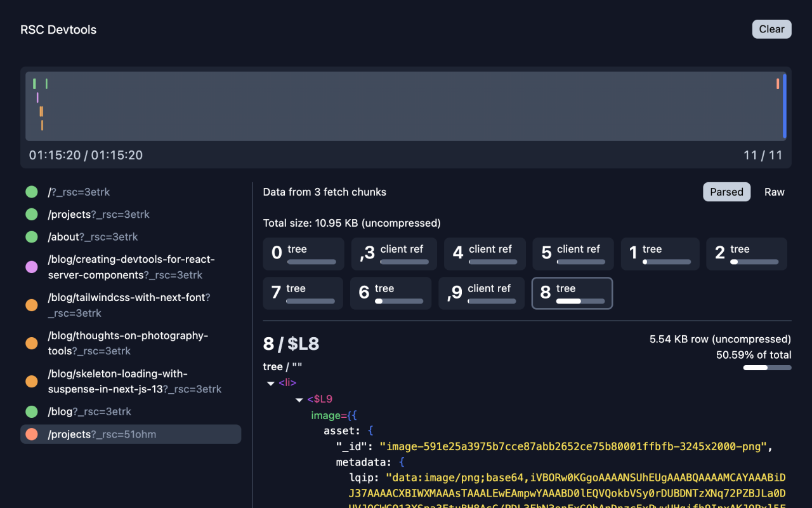Screen dimensions: 812x508
Task: Switch to Parsed view
Action: tap(726, 191)
